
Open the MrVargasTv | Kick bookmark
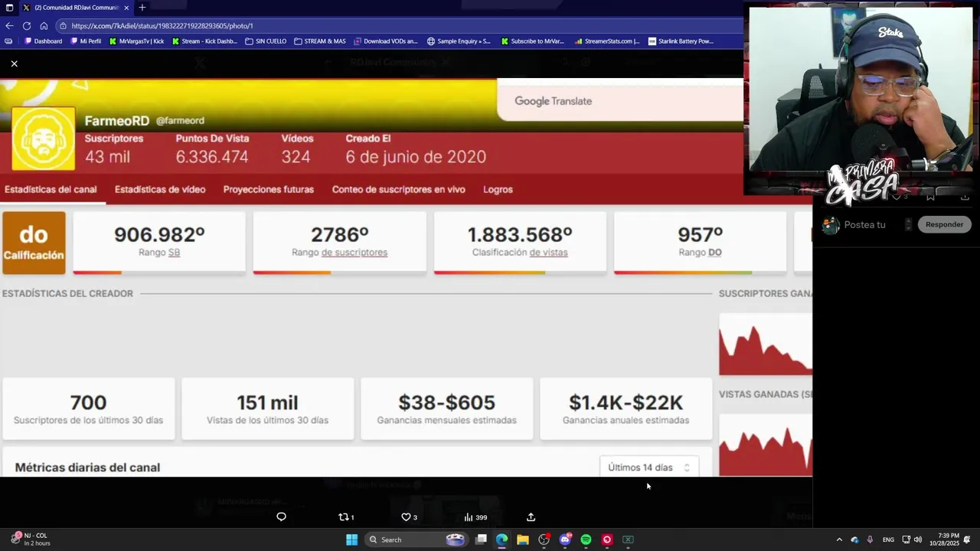click(x=137, y=41)
